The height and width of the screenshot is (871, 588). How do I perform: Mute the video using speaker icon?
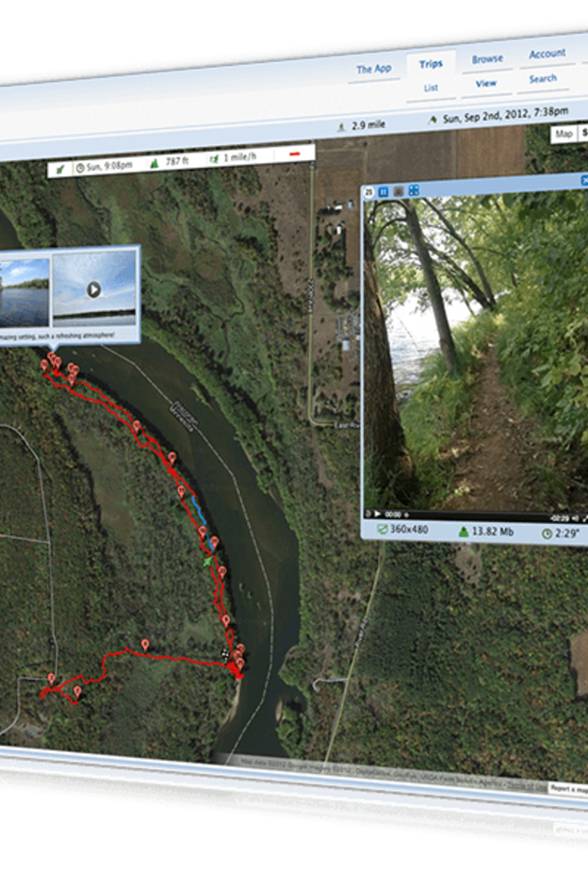575,518
